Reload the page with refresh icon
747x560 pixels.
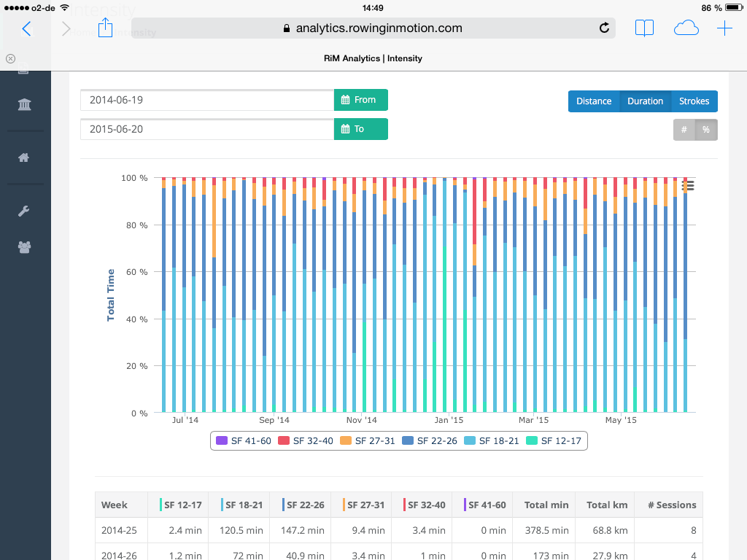[604, 28]
